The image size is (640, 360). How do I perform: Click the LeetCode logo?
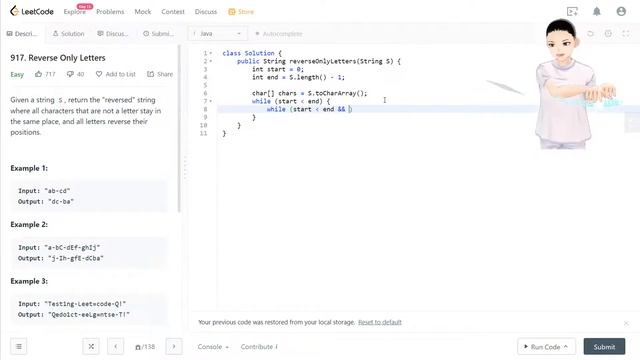pyautogui.click(x=31, y=11)
